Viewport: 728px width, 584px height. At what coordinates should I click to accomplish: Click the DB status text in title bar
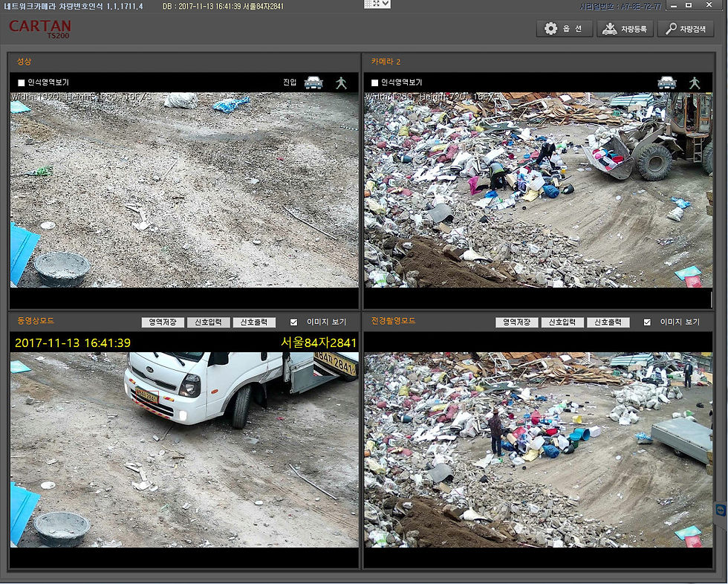(223, 7)
